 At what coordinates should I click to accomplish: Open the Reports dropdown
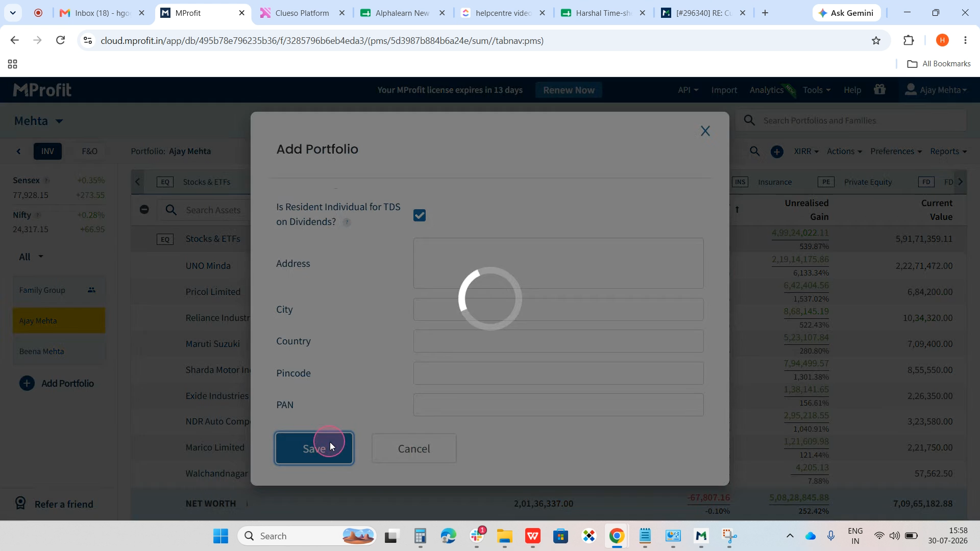tap(948, 152)
